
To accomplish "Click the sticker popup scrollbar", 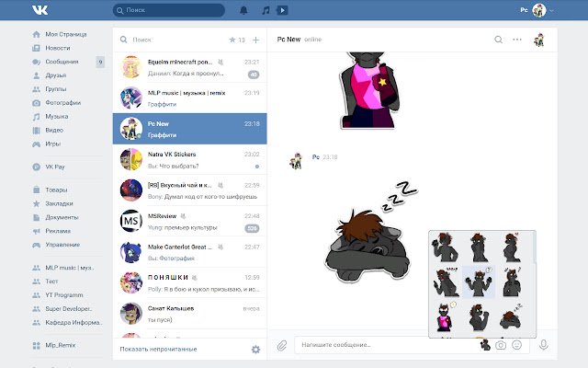I will (x=534, y=247).
